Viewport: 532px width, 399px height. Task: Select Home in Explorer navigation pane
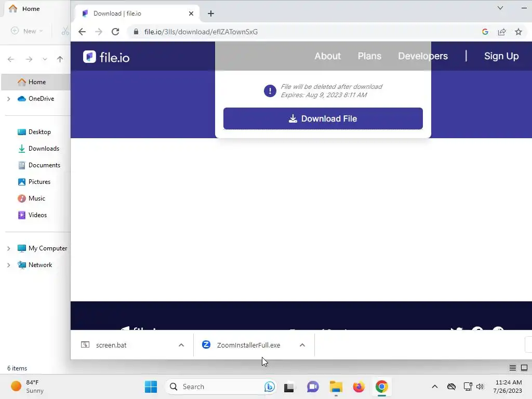(36, 82)
